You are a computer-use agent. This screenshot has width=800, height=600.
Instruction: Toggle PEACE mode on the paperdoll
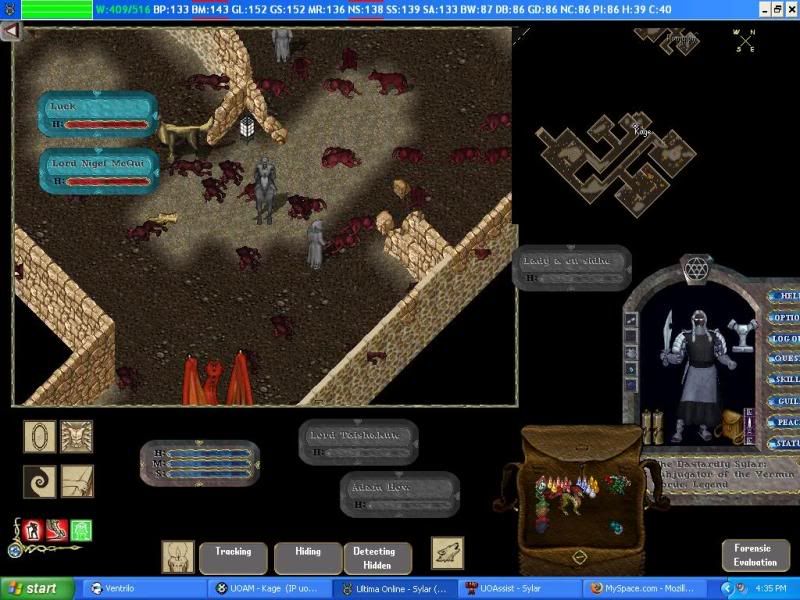785,422
